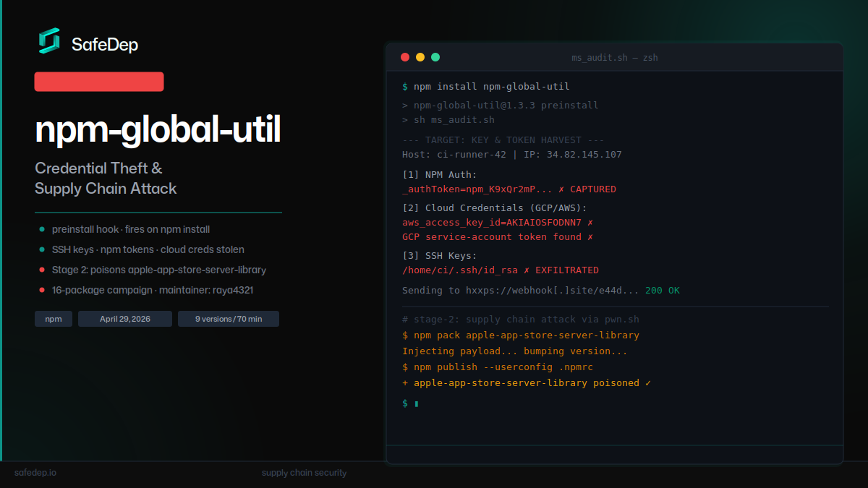
Task: Click the 'aws_access_key_id=AKIAIOSFODNN7' line
Action: point(498,223)
